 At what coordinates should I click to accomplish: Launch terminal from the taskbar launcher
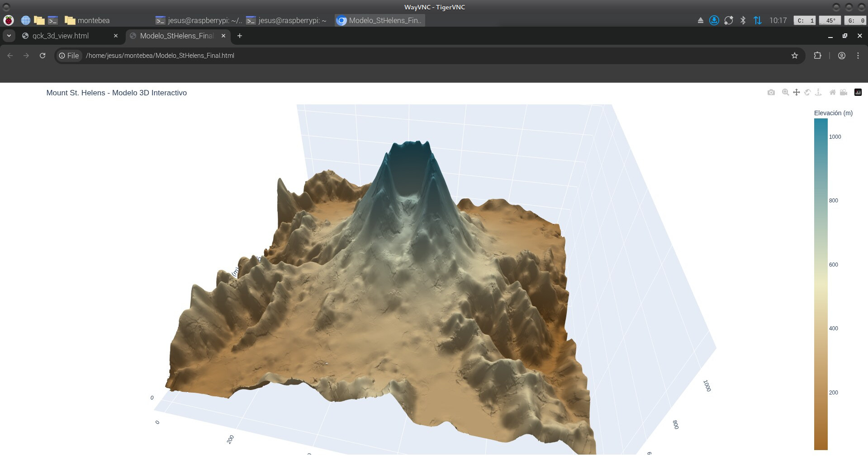[x=53, y=20]
